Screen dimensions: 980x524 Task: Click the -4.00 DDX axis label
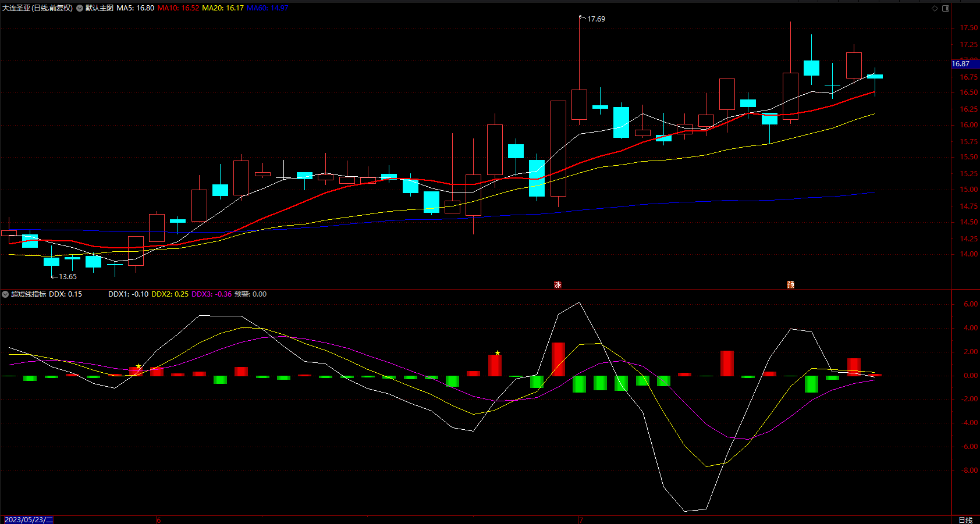pos(970,423)
